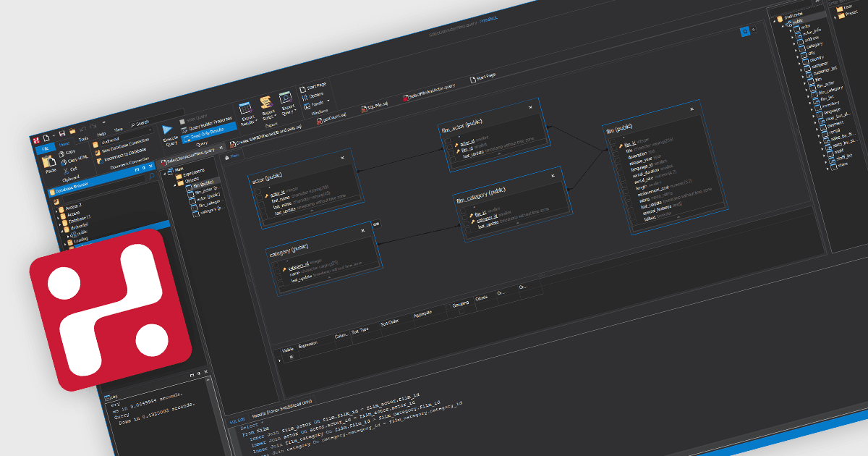Check film_id field in film table
This screenshot has width=868, height=456.
615,148
